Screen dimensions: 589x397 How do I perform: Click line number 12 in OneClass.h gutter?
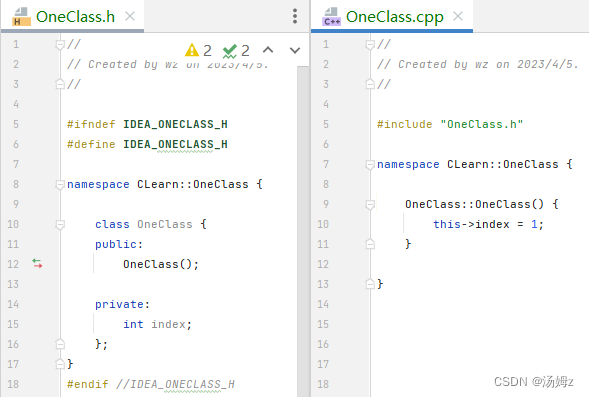13,264
